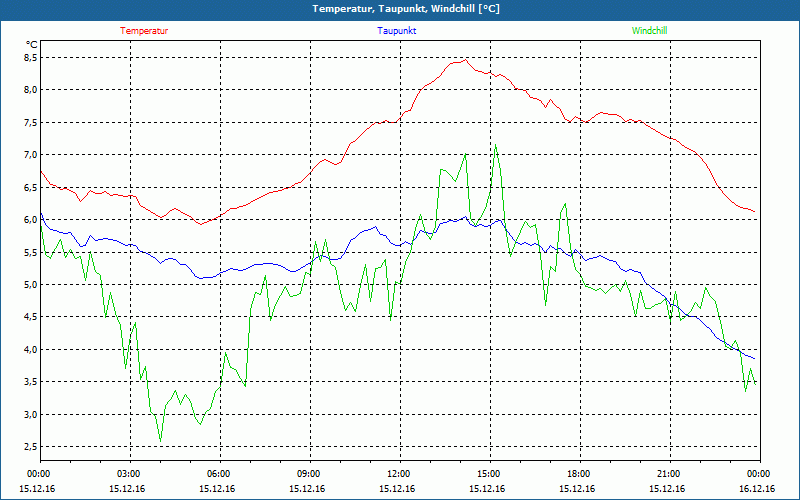Click the 3,0 y-axis value
The image size is (800, 500).
point(31,414)
